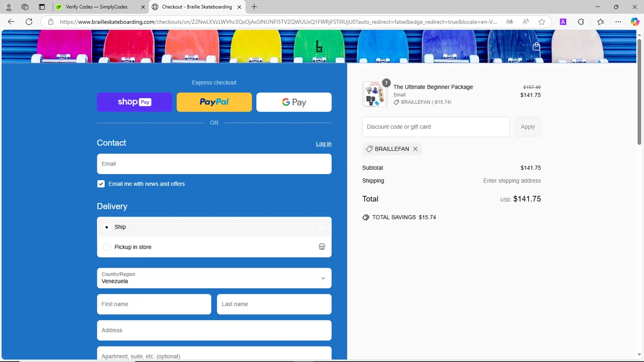Click the Enter shipping address text
Viewport: 644px width, 362px height.
click(x=512, y=181)
